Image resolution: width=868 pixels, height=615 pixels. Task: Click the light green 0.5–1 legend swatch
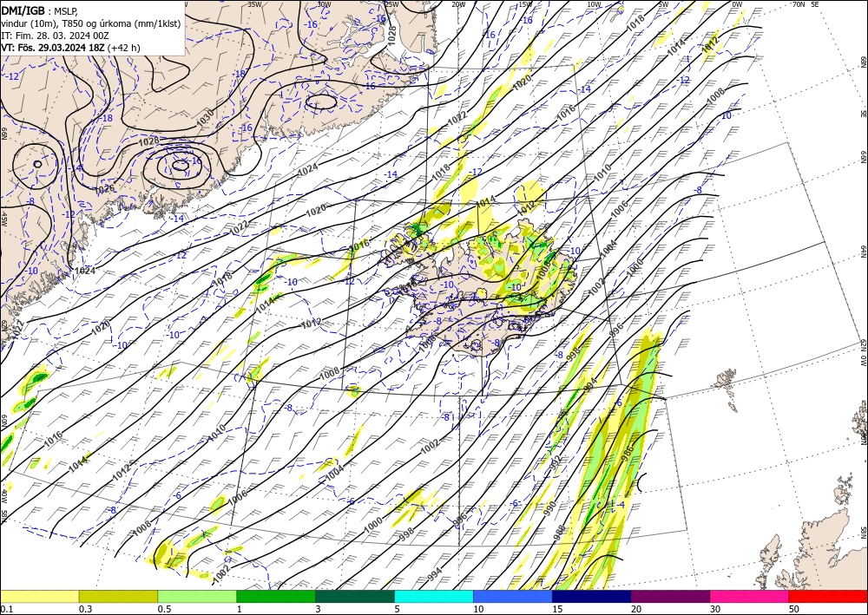(197, 596)
